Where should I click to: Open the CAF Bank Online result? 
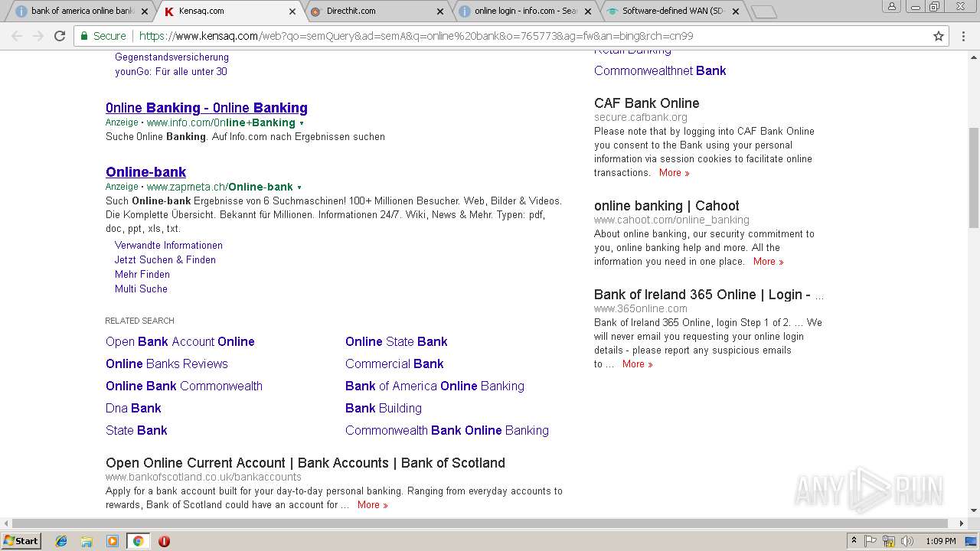647,103
